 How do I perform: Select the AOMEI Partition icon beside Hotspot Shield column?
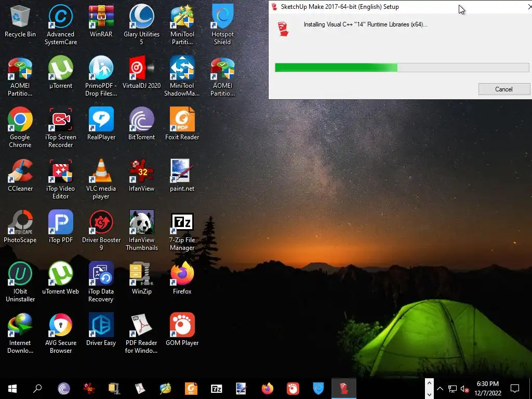[222, 76]
